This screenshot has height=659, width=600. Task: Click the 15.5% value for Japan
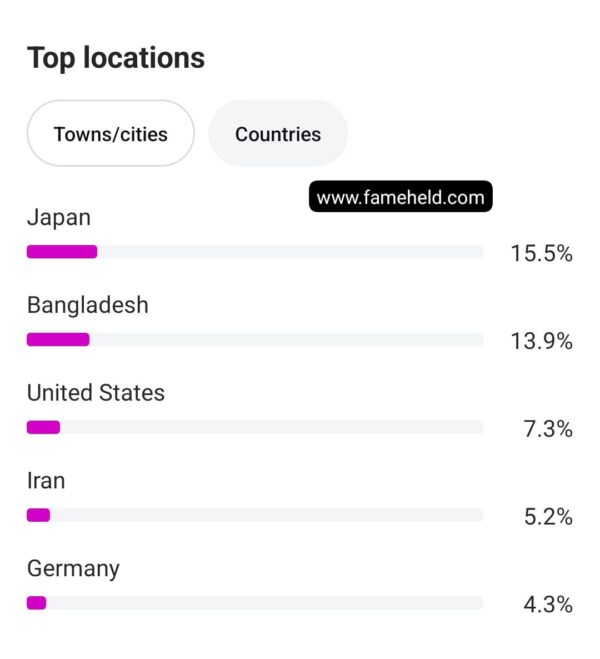(541, 254)
